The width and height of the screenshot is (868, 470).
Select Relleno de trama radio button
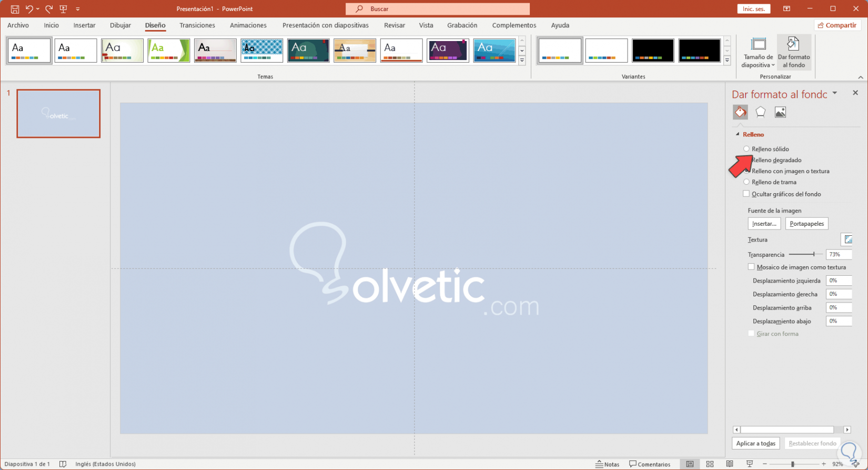click(x=746, y=182)
